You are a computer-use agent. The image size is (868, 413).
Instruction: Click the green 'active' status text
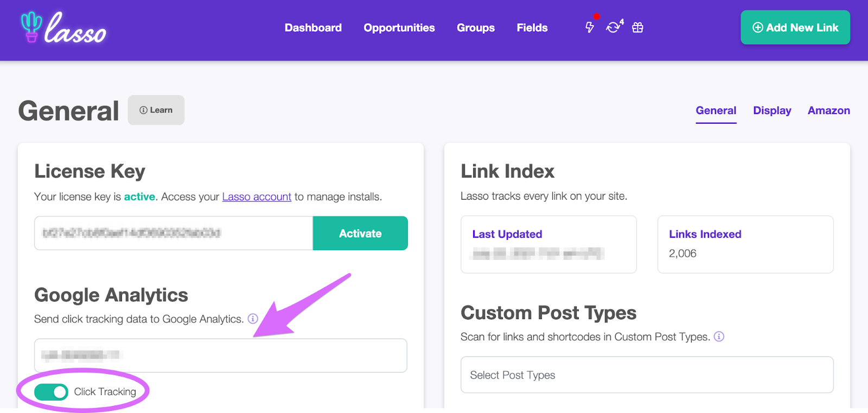(139, 196)
